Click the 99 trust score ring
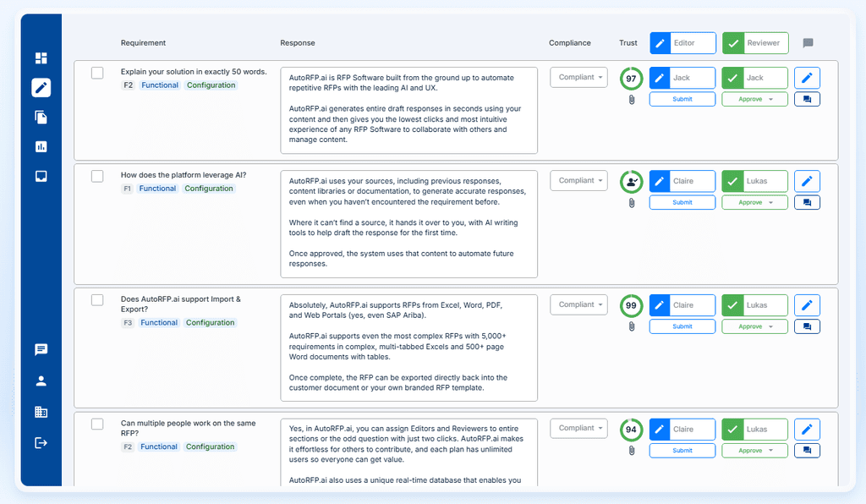This screenshot has height=504, width=866. point(630,304)
